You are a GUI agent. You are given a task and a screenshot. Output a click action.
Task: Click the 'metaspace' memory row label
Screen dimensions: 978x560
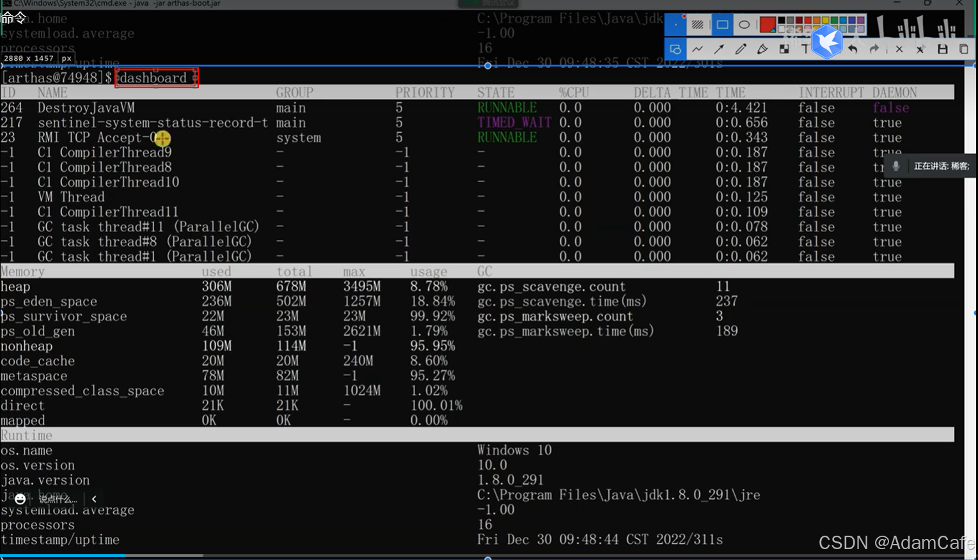pyautogui.click(x=34, y=376)
